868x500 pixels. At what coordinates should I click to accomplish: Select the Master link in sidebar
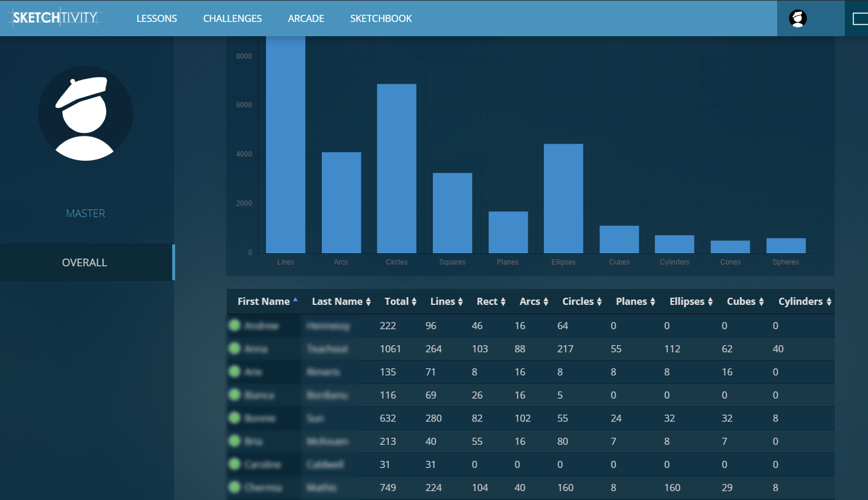tap(85, 214)
